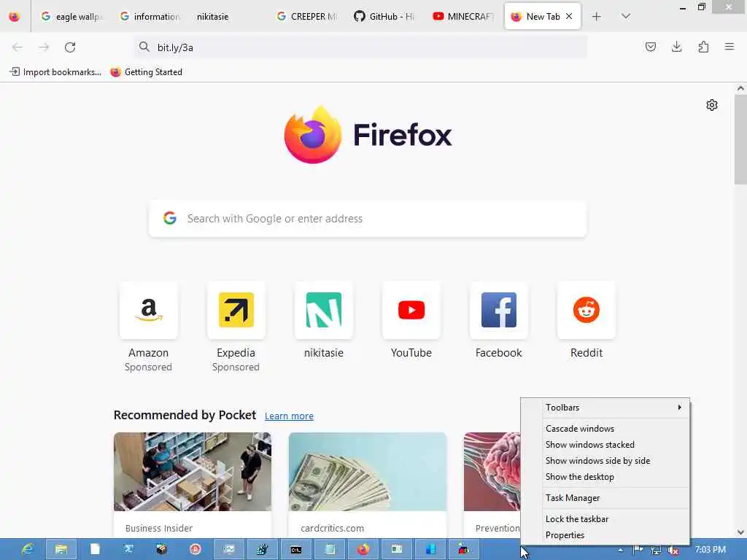Choose Show windows stacked

[x=605, y=445]
